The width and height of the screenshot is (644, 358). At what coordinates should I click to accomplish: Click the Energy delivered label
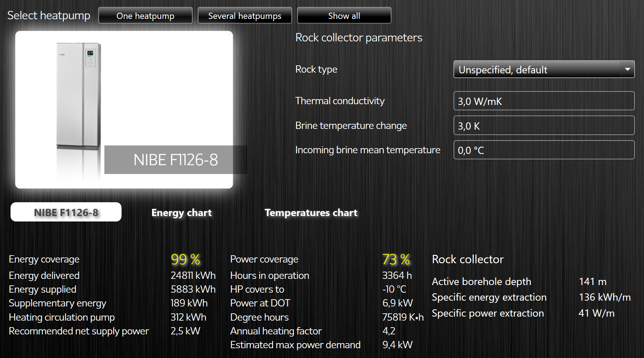44,276
